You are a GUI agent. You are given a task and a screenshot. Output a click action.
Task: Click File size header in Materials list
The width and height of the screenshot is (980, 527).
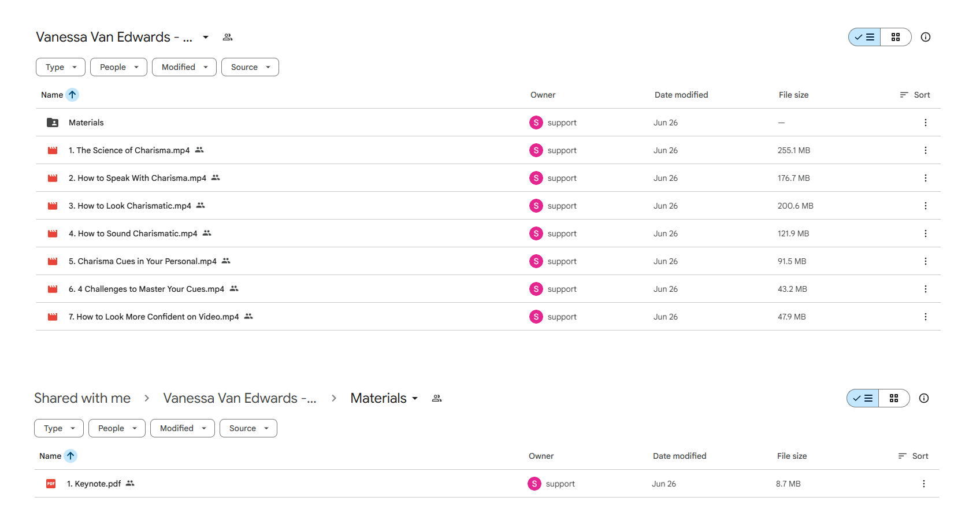click(x=792, y=456)
